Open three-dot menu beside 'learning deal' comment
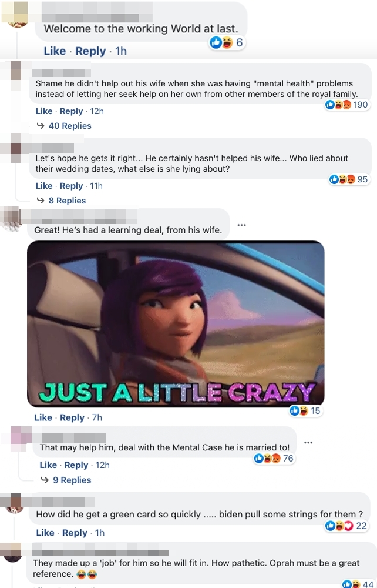Viewport: 377px width, 588px height. click(241, 225)
